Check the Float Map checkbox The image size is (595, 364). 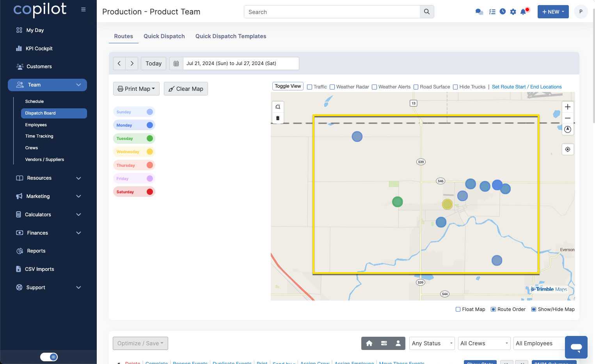(x=458, y=309)
